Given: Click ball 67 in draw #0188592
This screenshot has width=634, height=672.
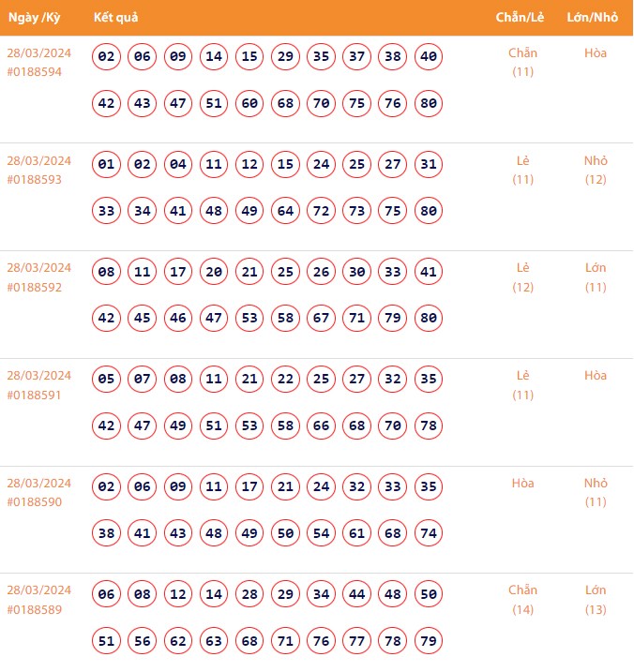Looking at the screenshot, I should pos(322,319).
